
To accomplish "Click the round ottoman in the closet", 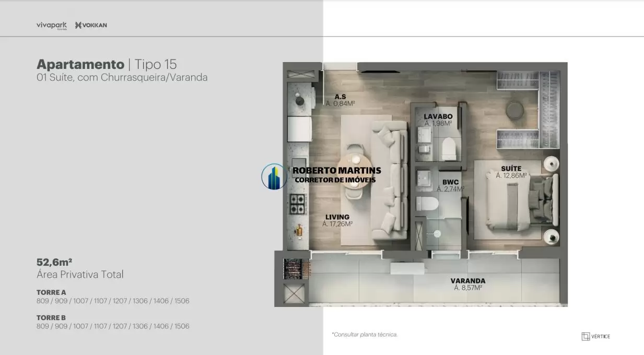I will 515,110.
